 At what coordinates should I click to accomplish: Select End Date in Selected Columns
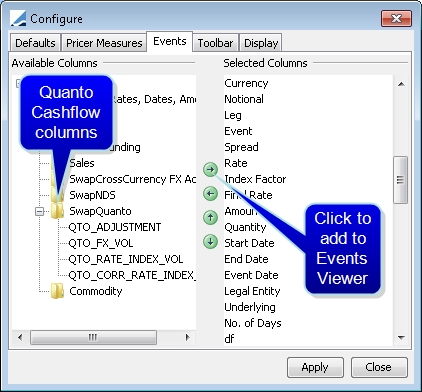pyautogui.click(x=246, y=259)
